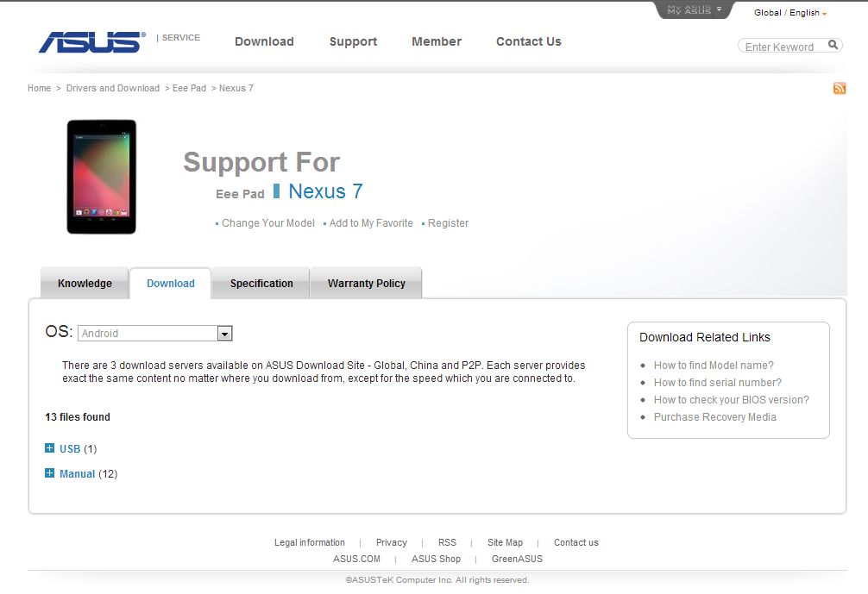
Task: Click the Nexus 7 breadcrumb
Action: coord(236,88)
